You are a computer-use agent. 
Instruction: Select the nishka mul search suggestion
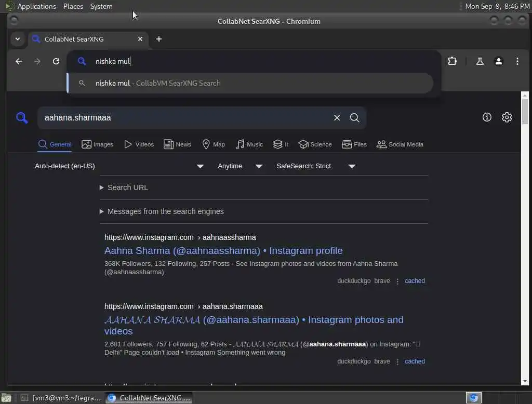[250, 83]
